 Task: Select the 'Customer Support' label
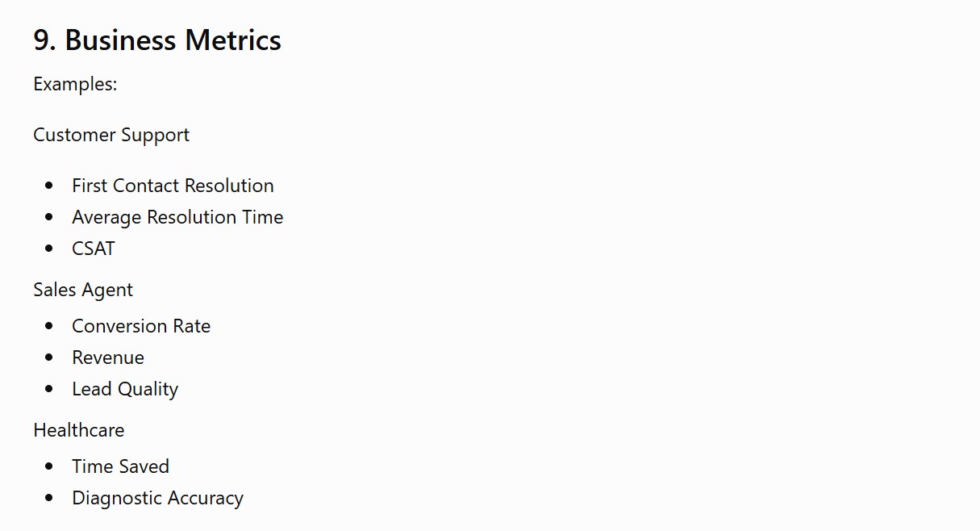111,135
